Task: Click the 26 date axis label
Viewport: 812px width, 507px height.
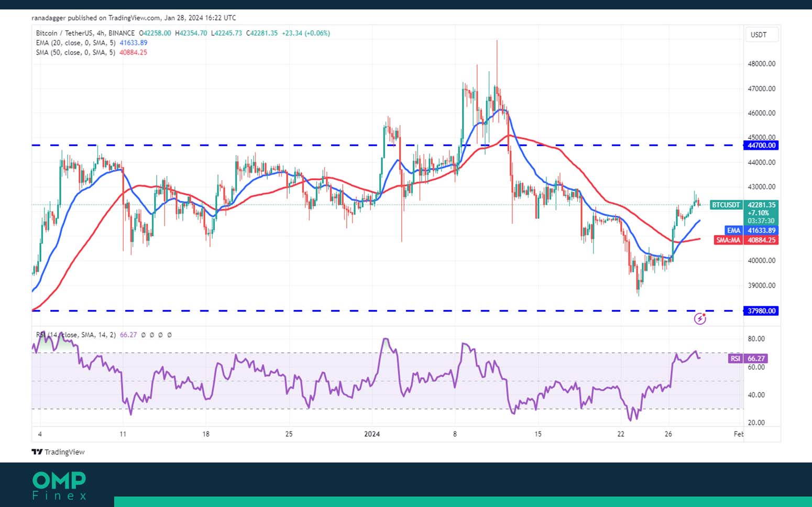Action: tap(668, 434)
